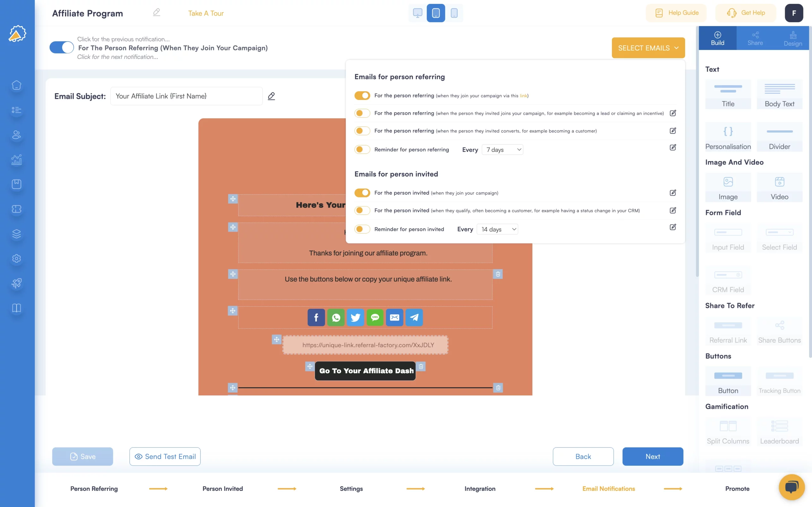This screenshot has height=507, width=812.
Task: Expand the Every 7 days dropdown
Action: pyautogui.click(x=501, y=150)
